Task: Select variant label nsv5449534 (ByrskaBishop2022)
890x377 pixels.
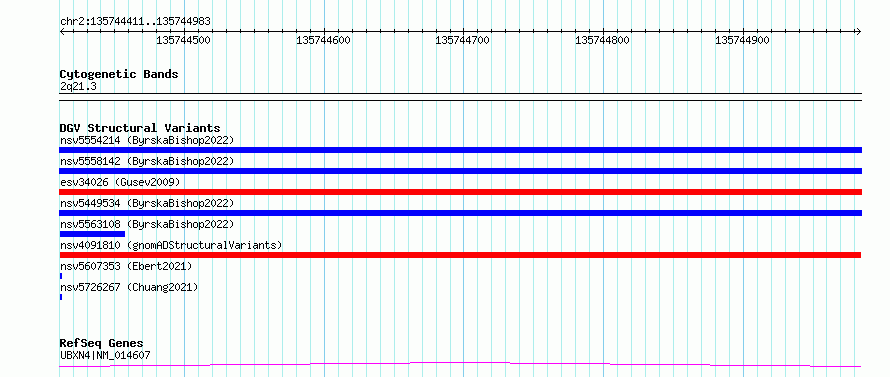Action: (x=146, y=203)
